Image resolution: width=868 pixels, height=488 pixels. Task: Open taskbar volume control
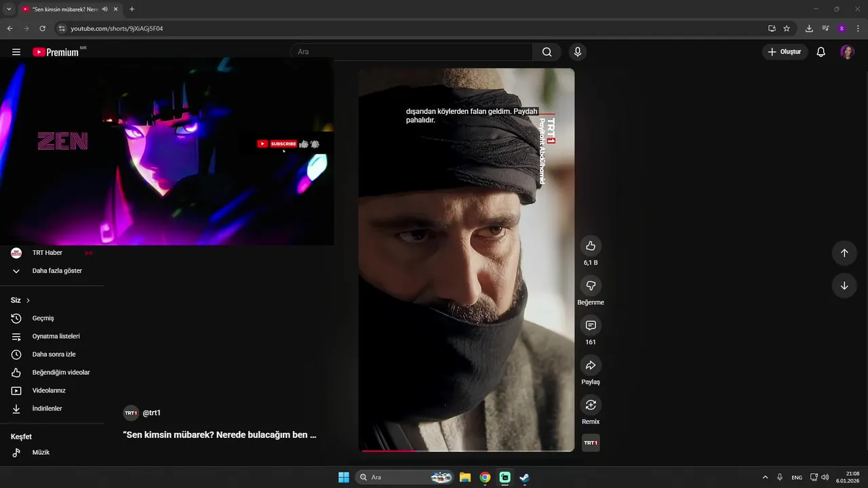click(825, 477)
